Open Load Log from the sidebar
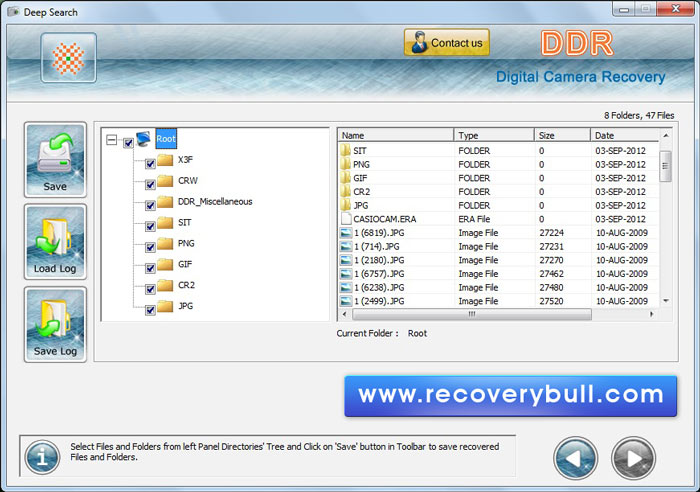This screenshot has height=492, width=700. tap(55, 242)
